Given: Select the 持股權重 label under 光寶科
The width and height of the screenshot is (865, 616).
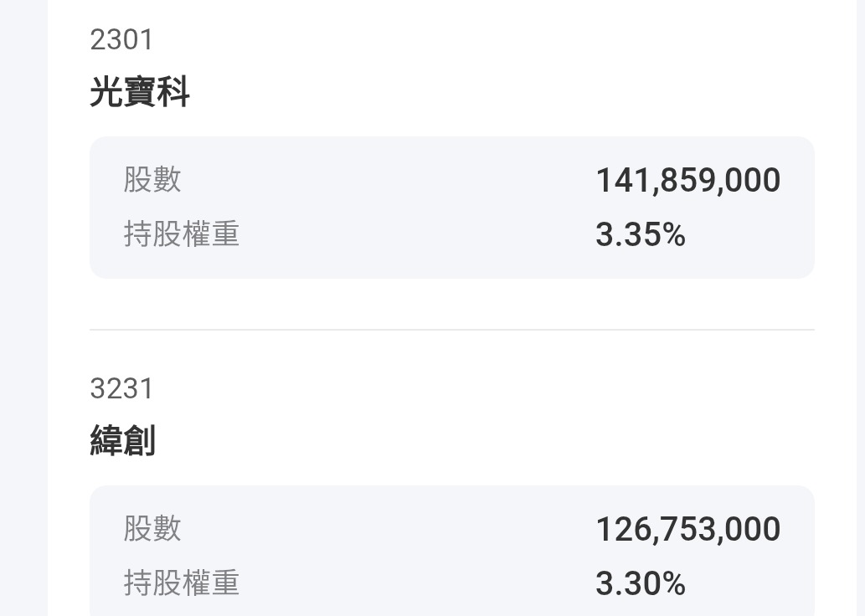Looking at the screenshot, I should pos(182,234).
